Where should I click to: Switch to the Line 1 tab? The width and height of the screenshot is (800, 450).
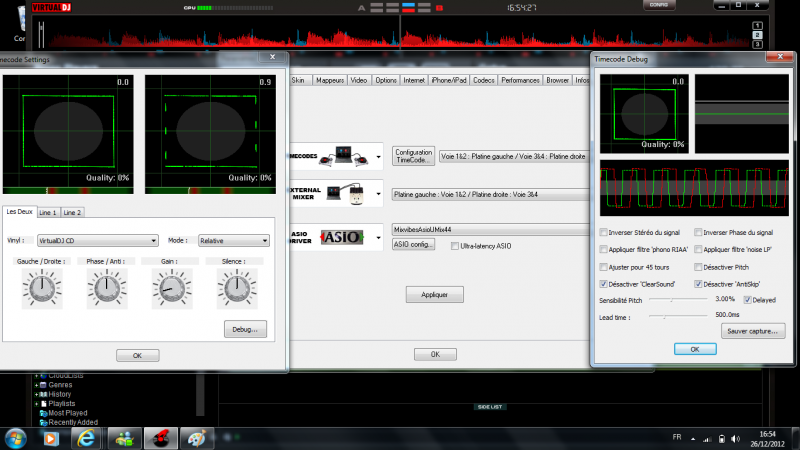(48, 212)
